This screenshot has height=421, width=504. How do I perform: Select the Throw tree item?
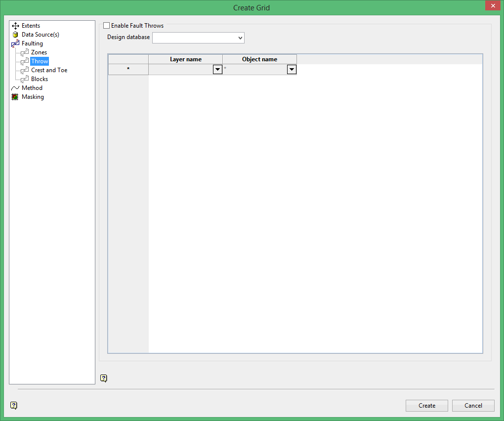tap(40, 61)
